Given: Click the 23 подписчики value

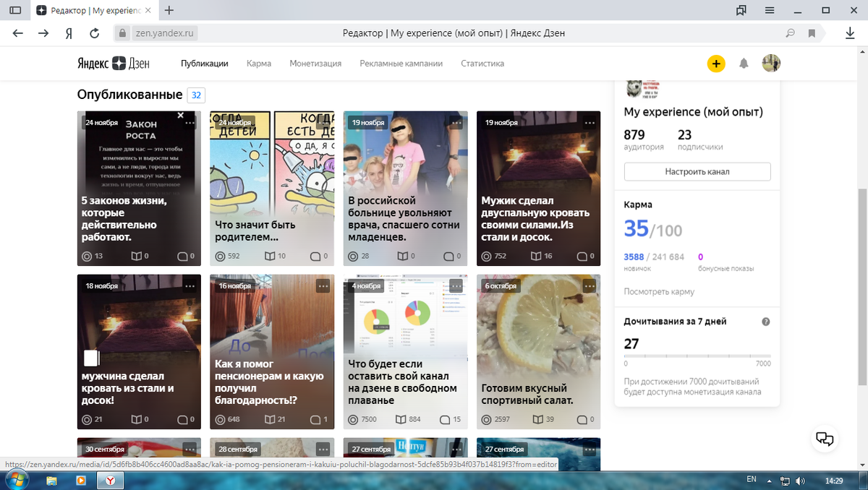Looking at the screenshot, I should point(684,134).
